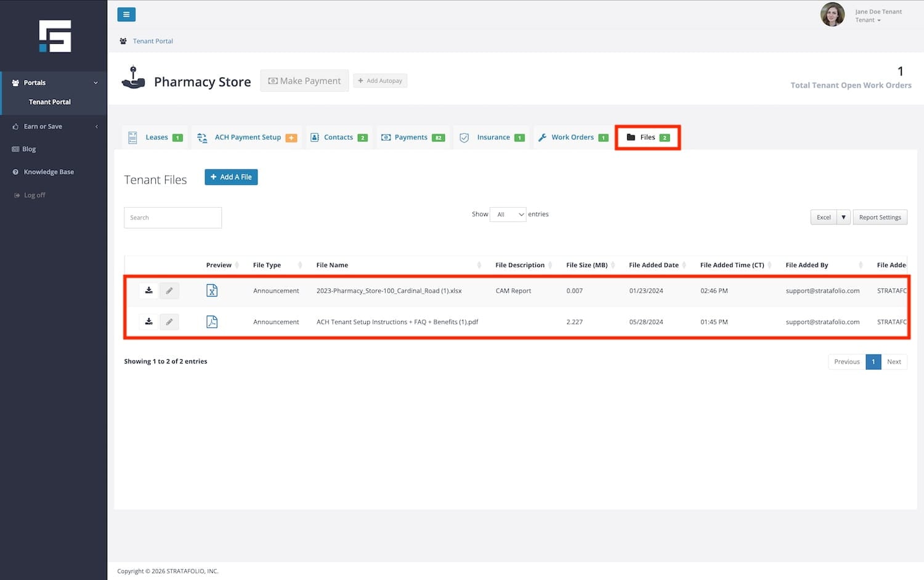Open Report Settings
The image size is (924, 580).
click(x=880, y=218)
